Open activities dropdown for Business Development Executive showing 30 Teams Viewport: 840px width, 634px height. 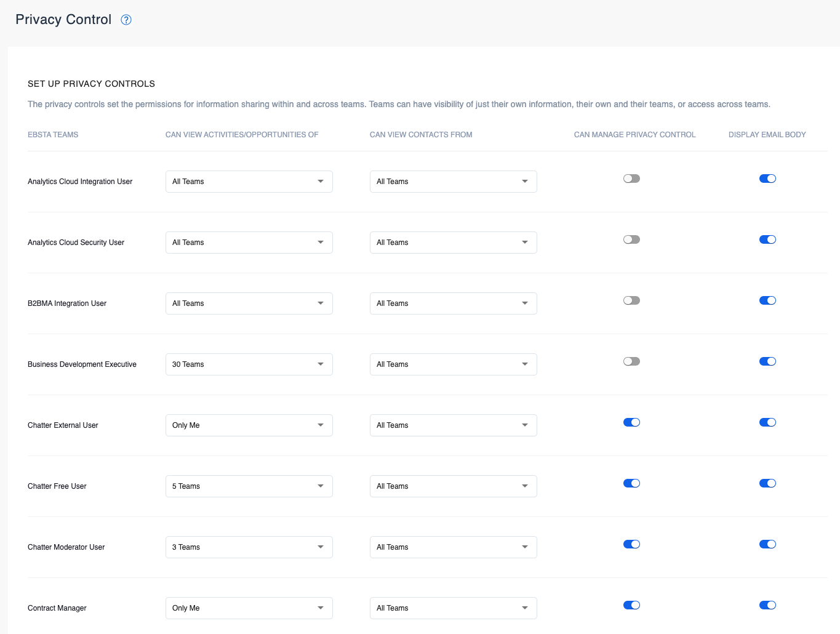249,364
